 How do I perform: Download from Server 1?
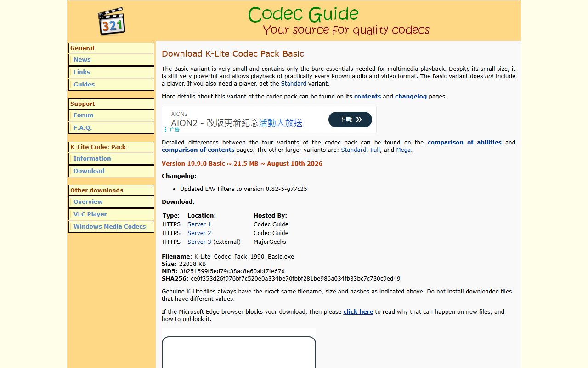point(199,224)
